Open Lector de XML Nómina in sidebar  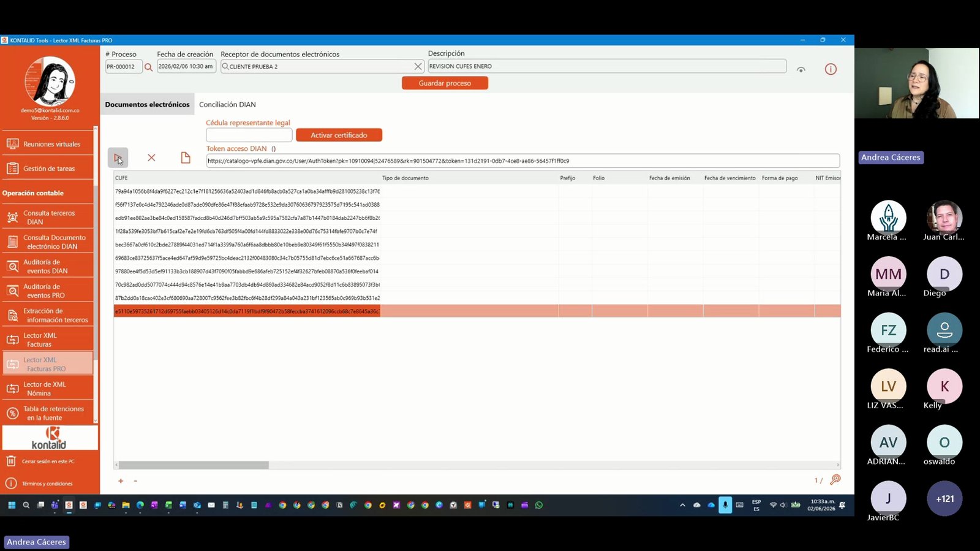(x=48, y=389)
